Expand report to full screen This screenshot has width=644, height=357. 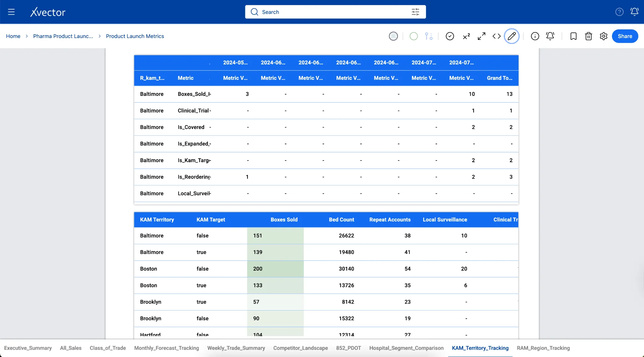point(481,36)
